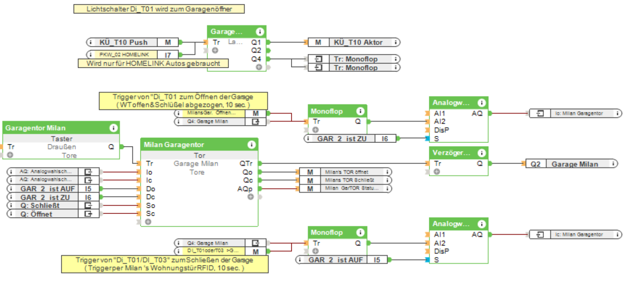
Task: Click info icon on the Verzöger... block header
Action: (x=481, y=153)
